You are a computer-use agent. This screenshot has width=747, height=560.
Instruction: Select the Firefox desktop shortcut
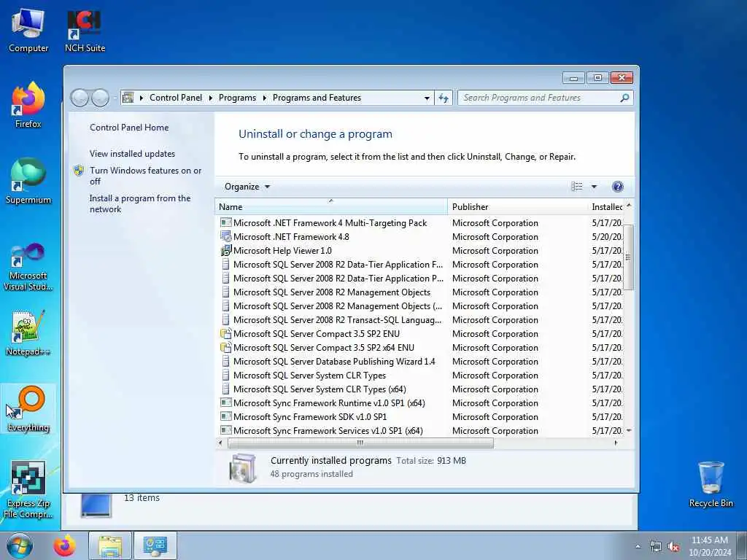click(x=28, y=106)
